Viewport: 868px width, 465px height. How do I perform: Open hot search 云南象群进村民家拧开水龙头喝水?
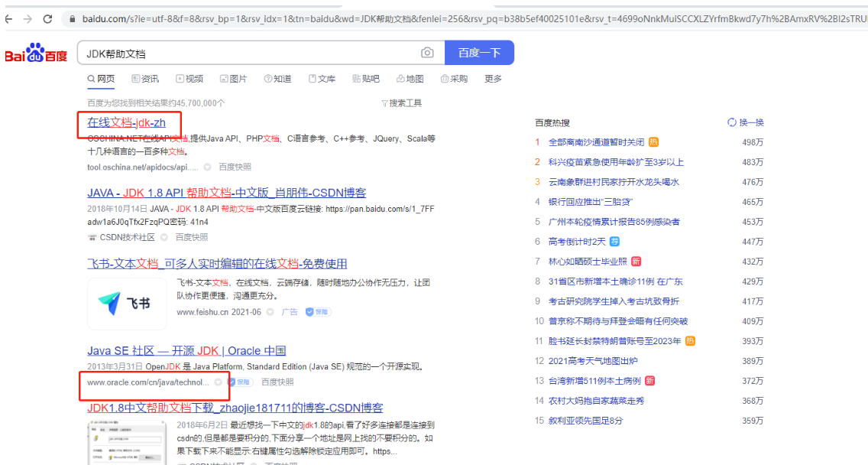tap(614, 182)
